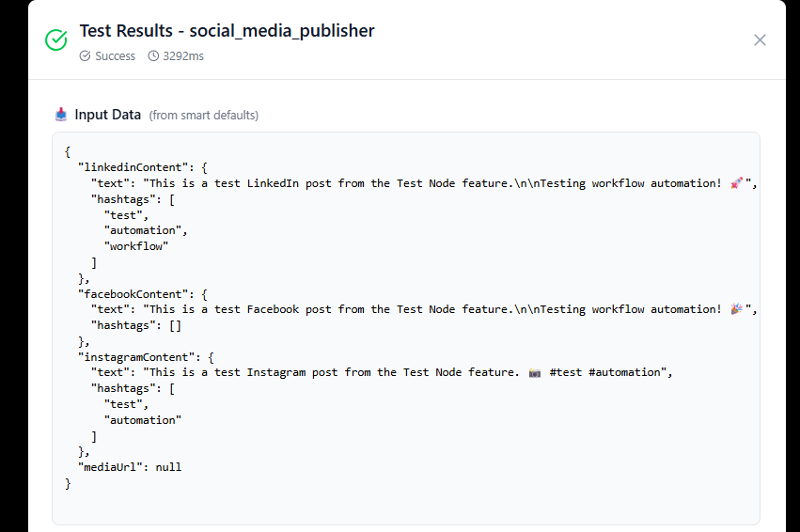
Task: Click the rocket emoji in LinkedIn text
Action: [x=738, y=183]
